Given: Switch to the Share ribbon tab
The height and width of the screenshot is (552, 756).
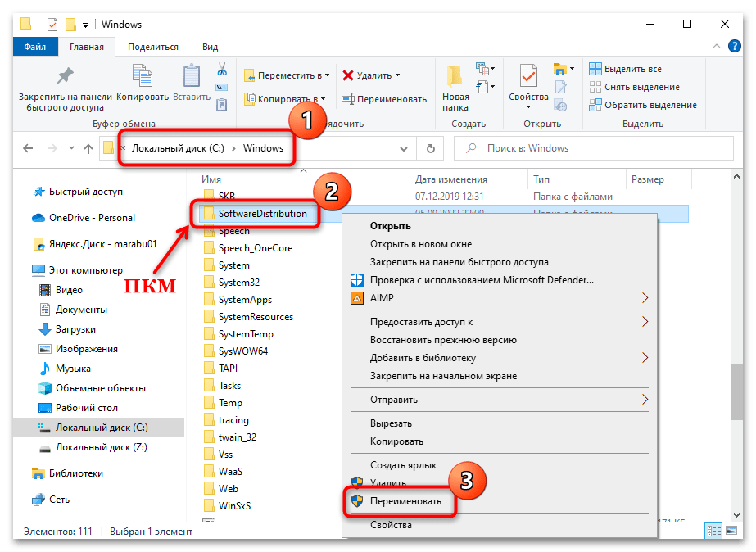Looking at the screenshot, I should [x=153, y=47].
